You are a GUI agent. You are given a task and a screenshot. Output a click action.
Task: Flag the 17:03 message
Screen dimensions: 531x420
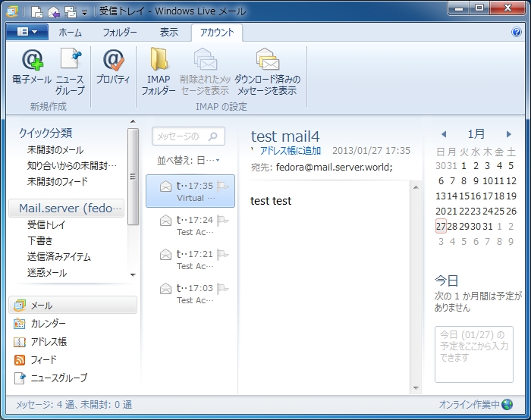coord(222,289)
